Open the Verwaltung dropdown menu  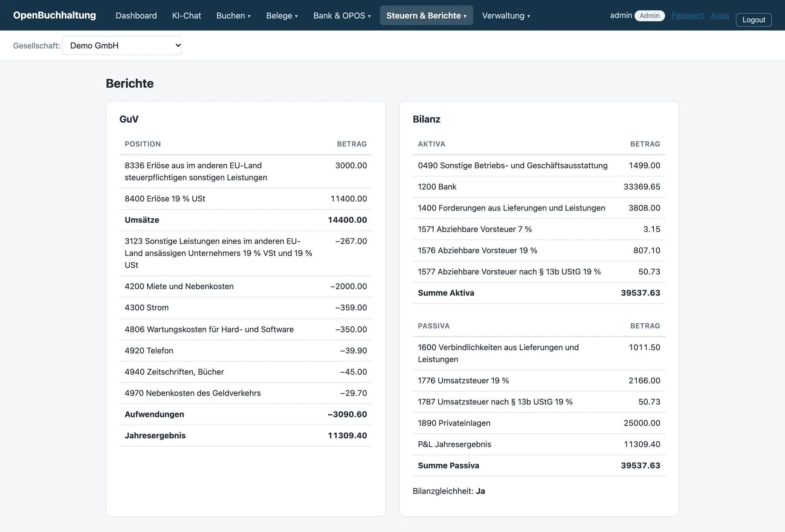click(x=506, y=16)
